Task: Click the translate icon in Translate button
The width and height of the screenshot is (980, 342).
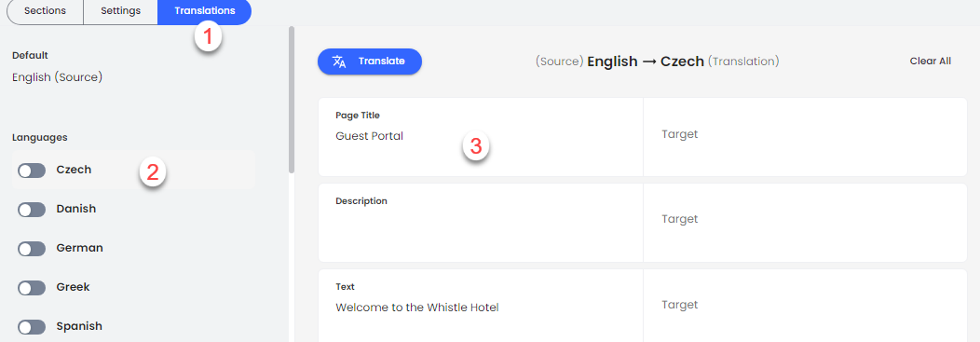Action: click(x=339, y=62)
